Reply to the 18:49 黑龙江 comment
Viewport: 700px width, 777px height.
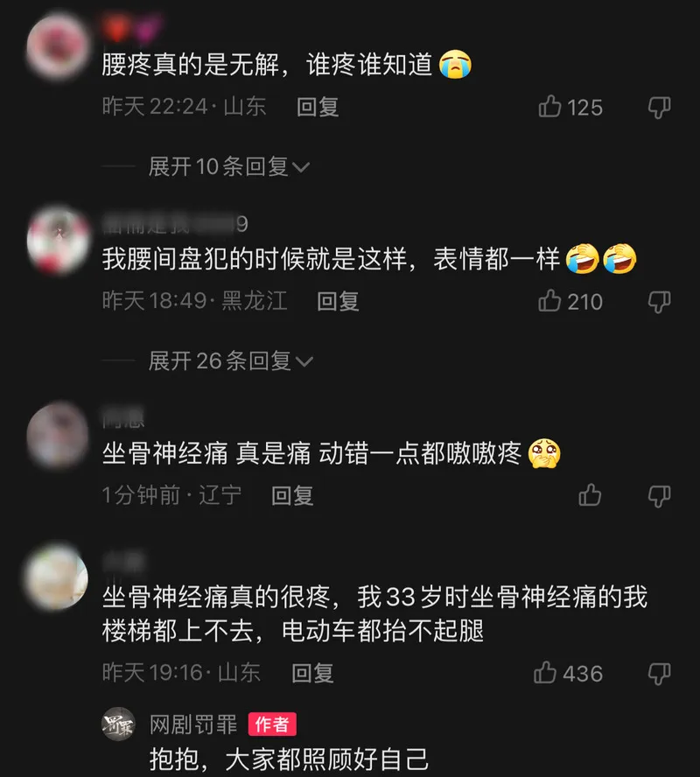(338, 301)
